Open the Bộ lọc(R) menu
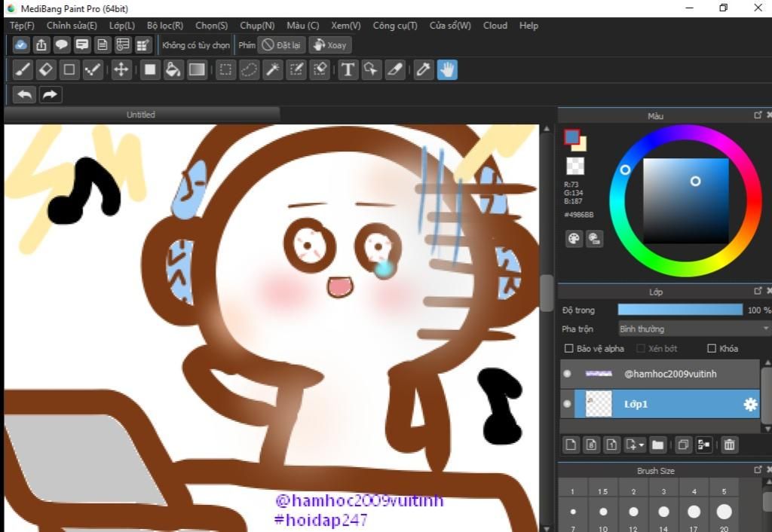772x532 pixels. [165, 26]
